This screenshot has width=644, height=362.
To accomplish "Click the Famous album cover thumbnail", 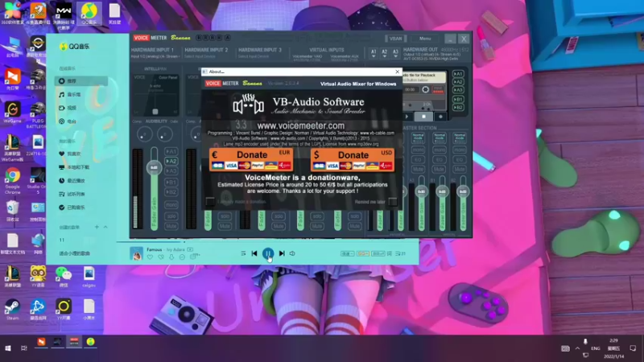I will coord(136,253).
